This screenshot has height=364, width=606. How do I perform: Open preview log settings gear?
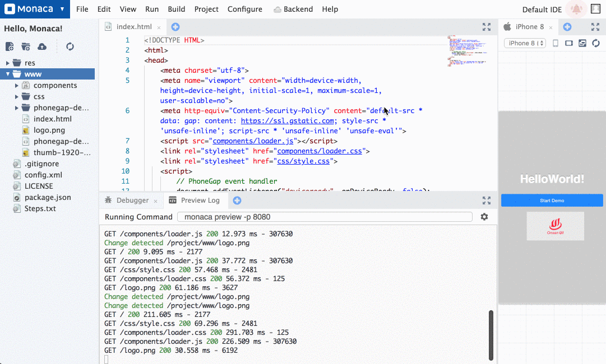484,217
